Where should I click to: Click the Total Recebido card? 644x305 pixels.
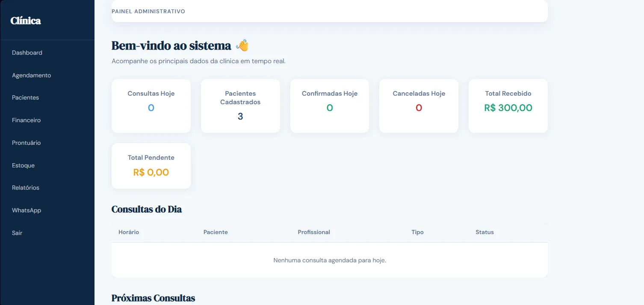(508, 106)
